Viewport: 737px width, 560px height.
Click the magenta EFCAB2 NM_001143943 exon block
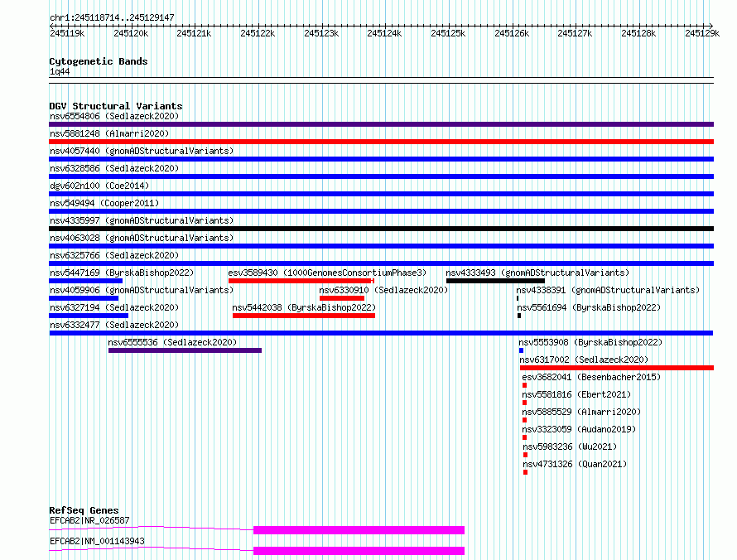pyautogui.click(x=359, y=551)
